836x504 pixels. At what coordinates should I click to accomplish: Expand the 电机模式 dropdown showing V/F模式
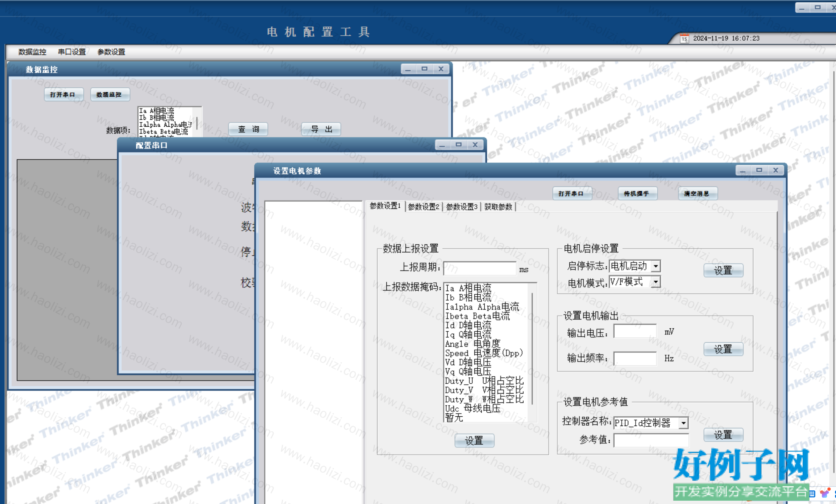coord(655,282)
